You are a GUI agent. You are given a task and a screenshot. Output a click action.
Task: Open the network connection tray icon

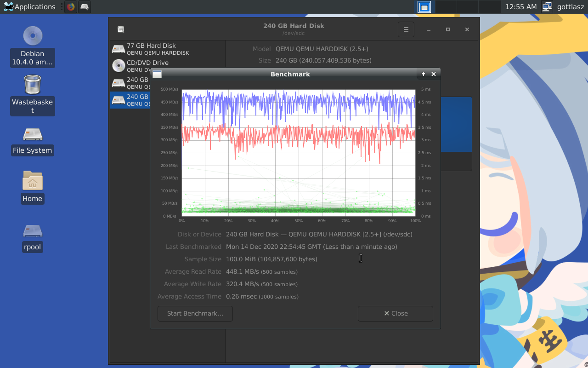tap(547, 7)
